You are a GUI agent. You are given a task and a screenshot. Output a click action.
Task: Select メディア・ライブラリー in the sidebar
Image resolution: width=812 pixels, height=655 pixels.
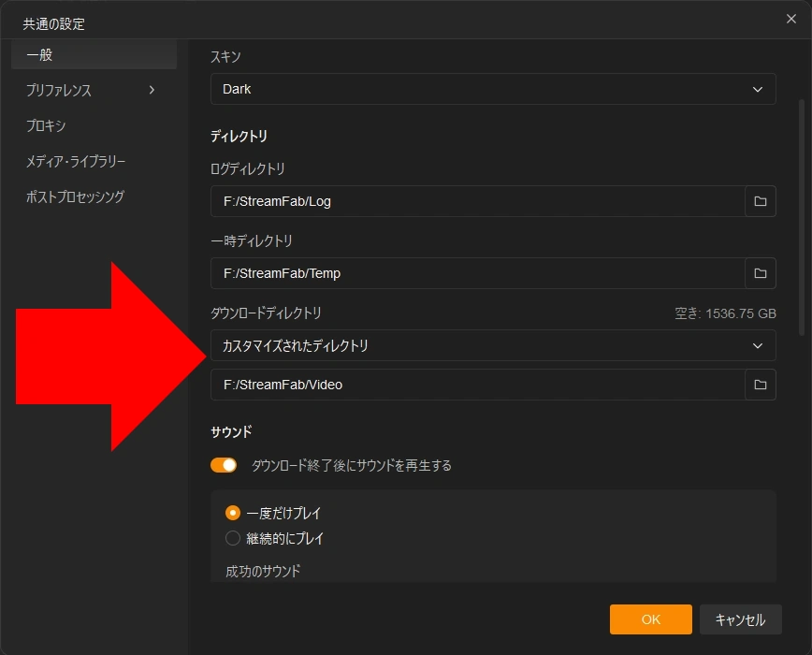(94, 161)
